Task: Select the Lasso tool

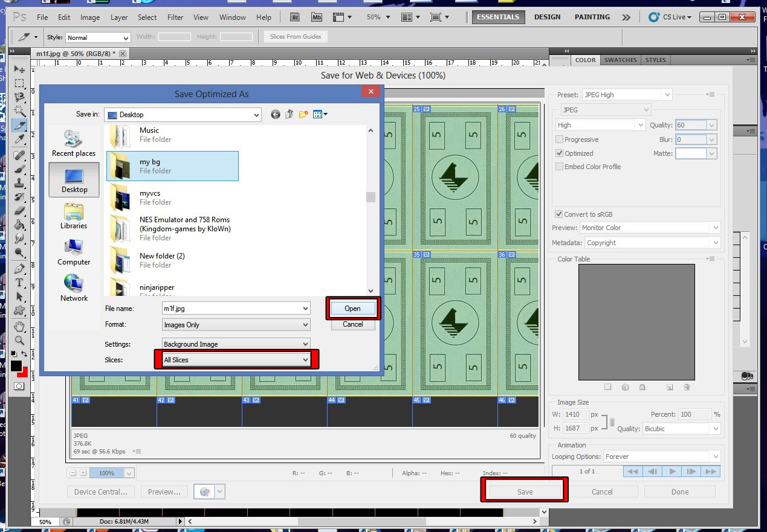Action: (x=19, y=97)
